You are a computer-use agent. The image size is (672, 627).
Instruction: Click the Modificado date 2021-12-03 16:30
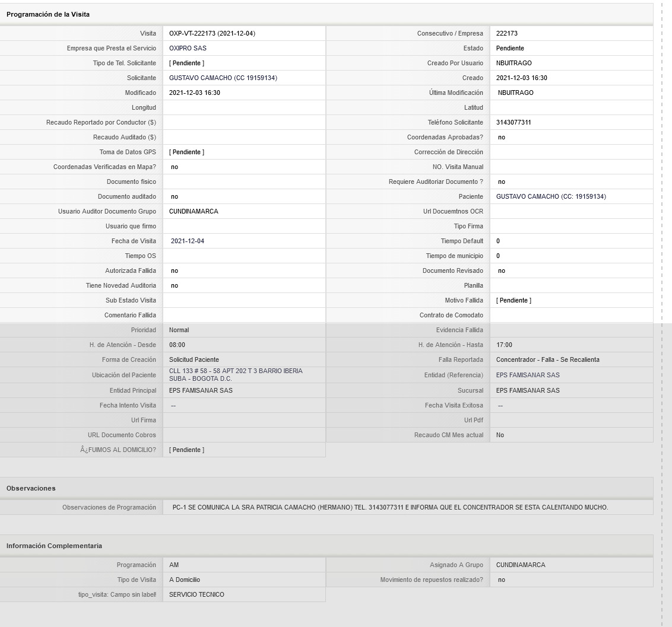pos(194,93)
